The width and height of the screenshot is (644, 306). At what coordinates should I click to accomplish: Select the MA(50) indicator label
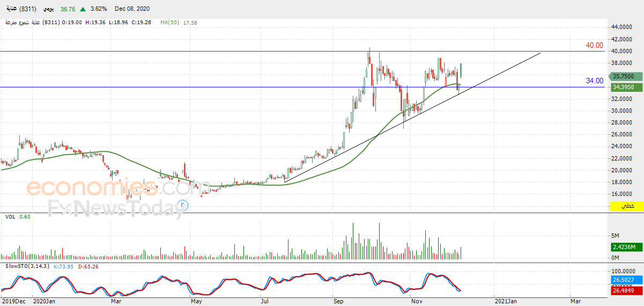tap(170, 23)
